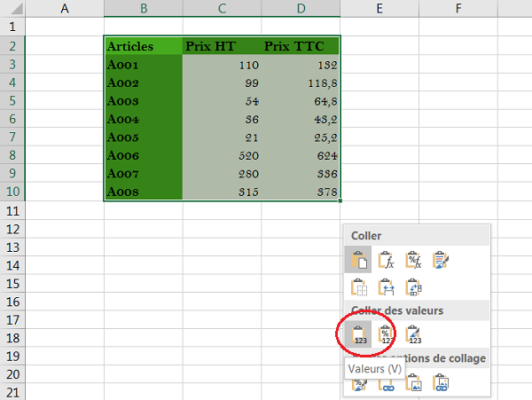Choose the Linked Picture paste icon

tap(441, 382)
